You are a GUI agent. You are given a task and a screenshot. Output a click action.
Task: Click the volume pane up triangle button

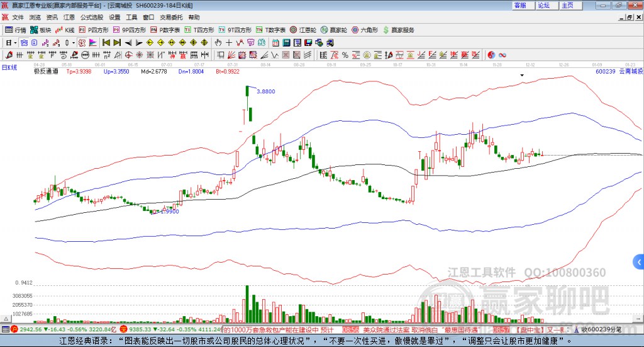6,319
